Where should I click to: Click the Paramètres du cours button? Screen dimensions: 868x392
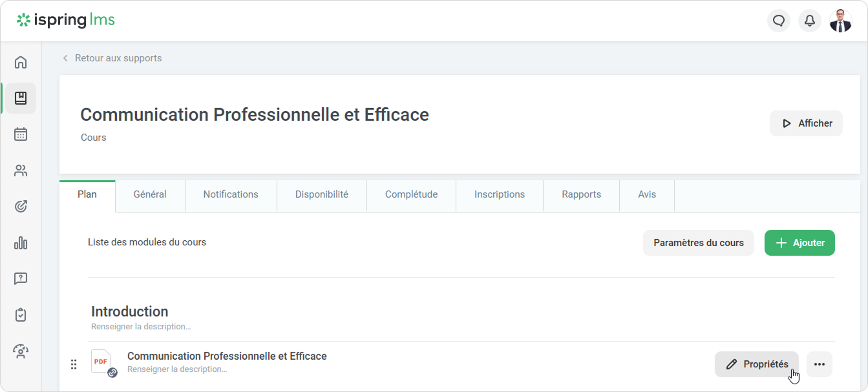[x=698, y=243]
